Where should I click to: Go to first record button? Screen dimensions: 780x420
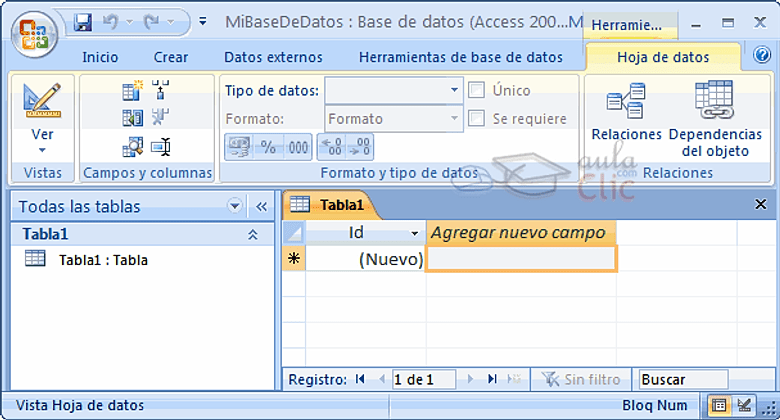[360, 379]
